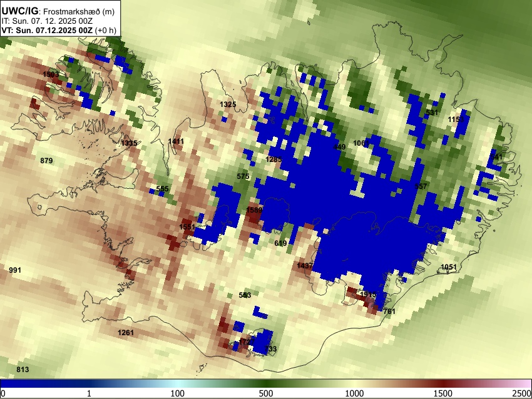
Task: Click the map value 1285
Action: point(274,159)
